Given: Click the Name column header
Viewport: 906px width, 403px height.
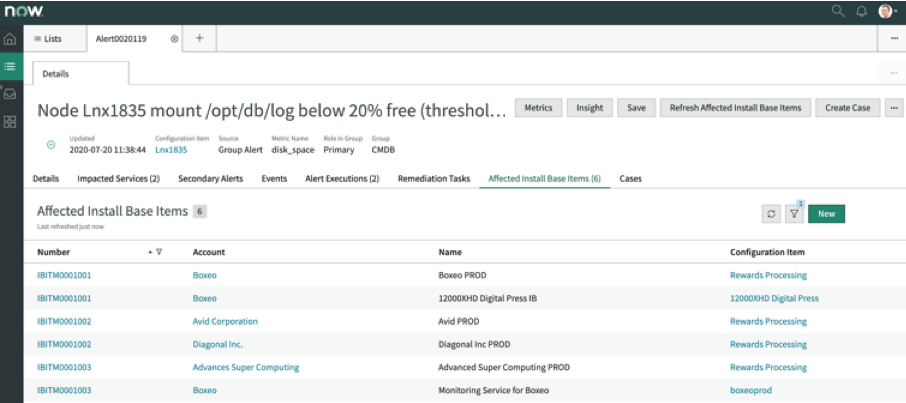Looking at the screenshot, I should [450, 252].
